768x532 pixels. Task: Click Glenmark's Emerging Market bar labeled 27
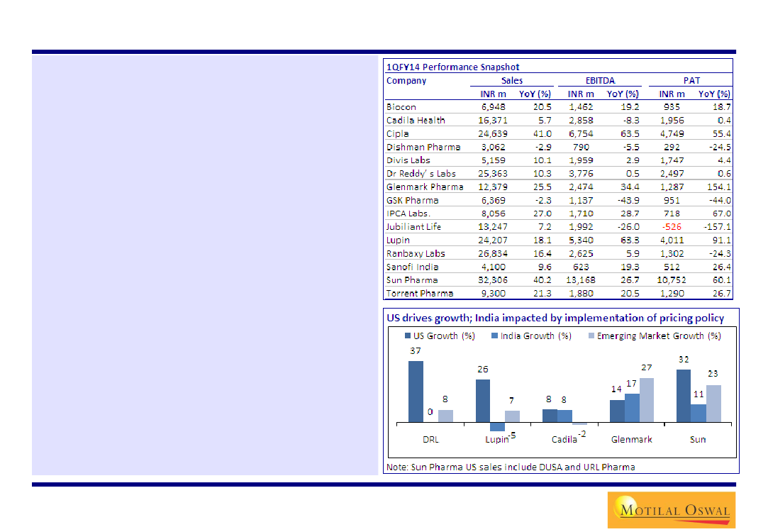pos(647,400)
